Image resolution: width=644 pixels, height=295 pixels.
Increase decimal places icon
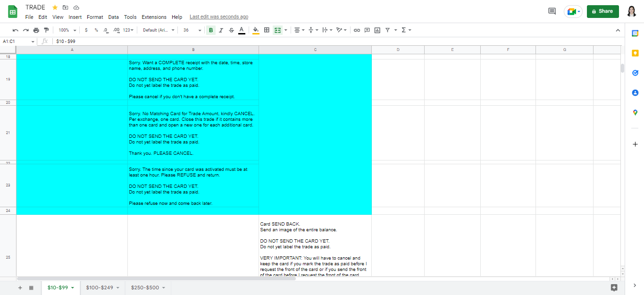coord(117,30)
